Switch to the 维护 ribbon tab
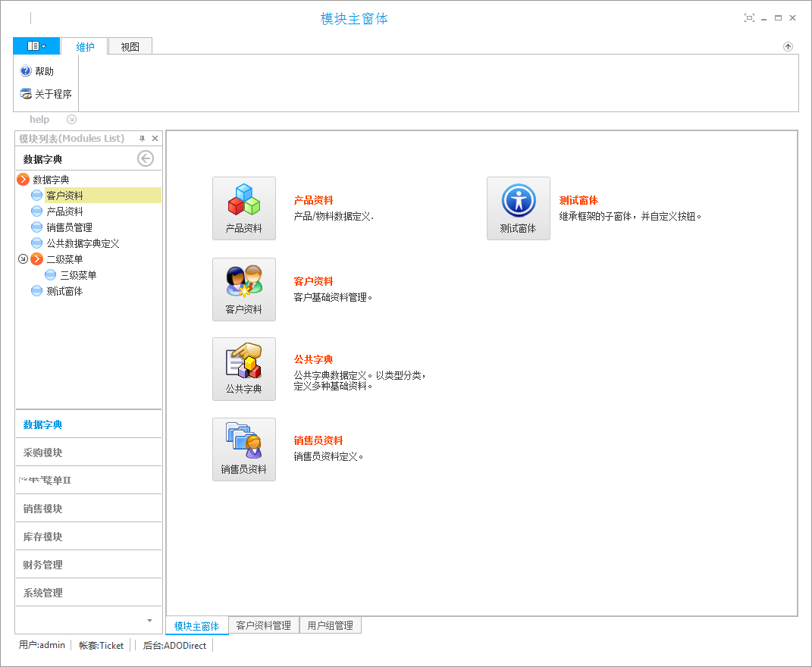The width and height of the screenshot is (812, 667). [x=84, y=46]
